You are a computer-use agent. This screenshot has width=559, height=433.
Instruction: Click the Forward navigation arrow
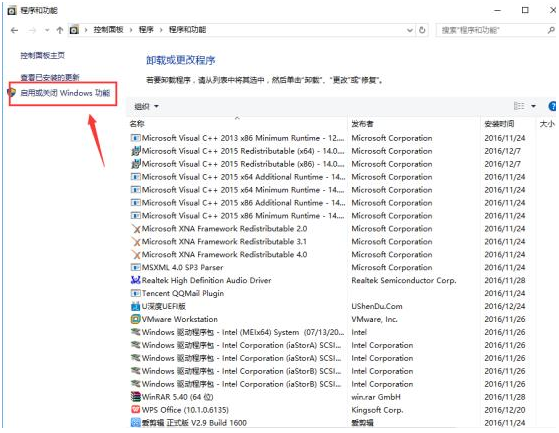pos(32,30)
